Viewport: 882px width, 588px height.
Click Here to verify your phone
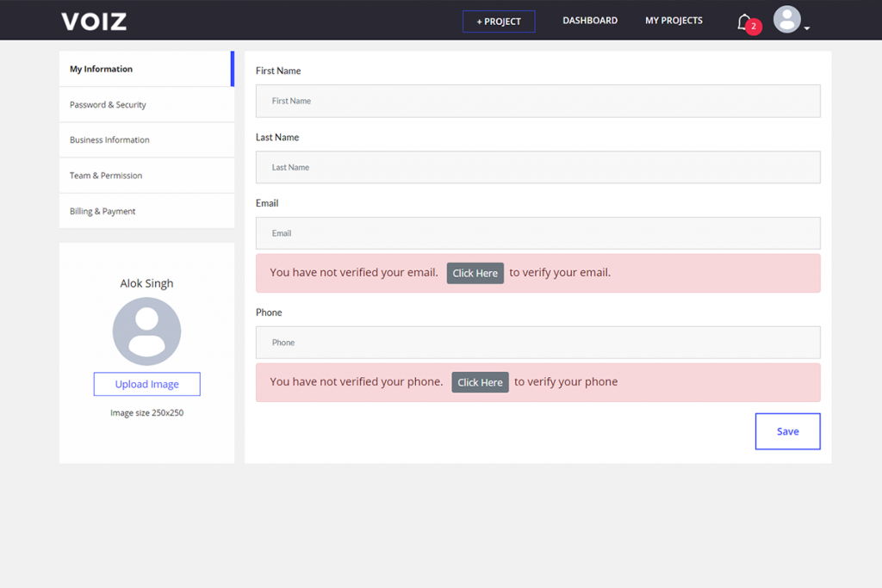pyautogui.click(x=481, y=382)
